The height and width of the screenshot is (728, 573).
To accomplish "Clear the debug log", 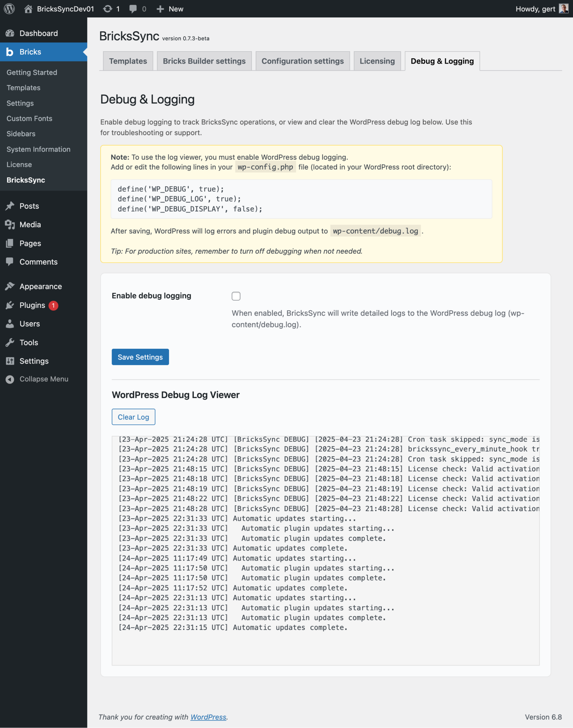I will pos(133,417).
